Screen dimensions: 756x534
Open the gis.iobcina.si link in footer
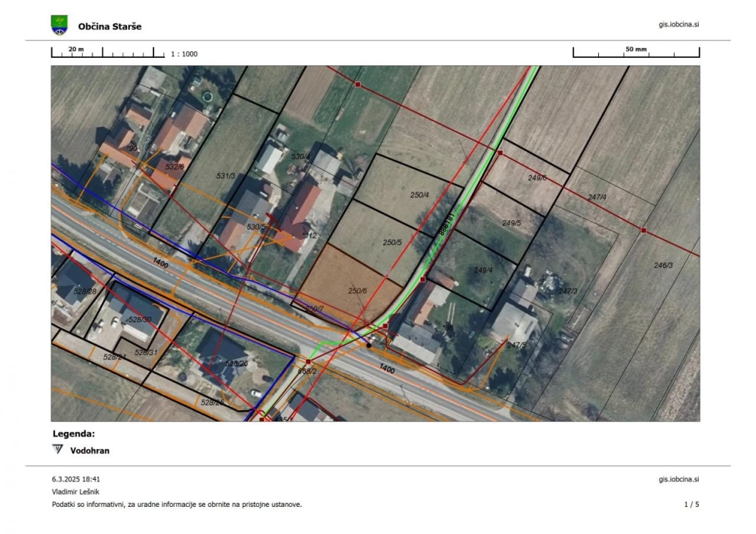click(678, 479)
